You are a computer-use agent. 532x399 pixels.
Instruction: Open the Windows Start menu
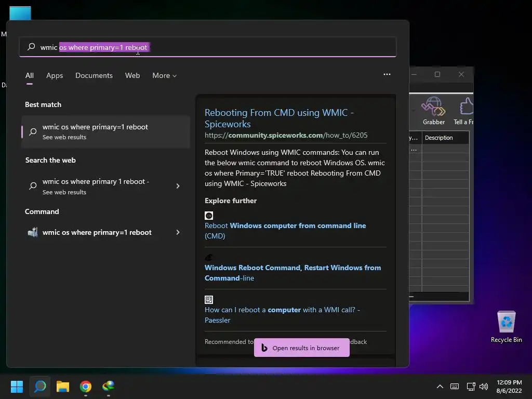click(x=17, y=387)
